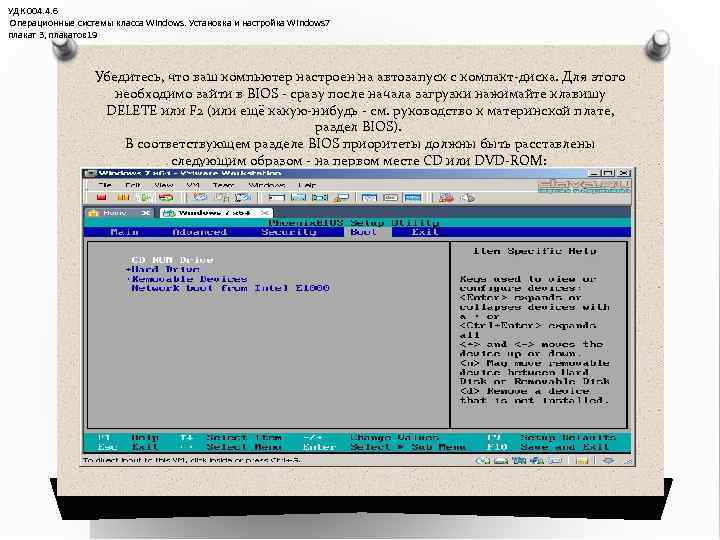Open the Help menu
Viewport: 720px width, 540px height.
point(307,185)
